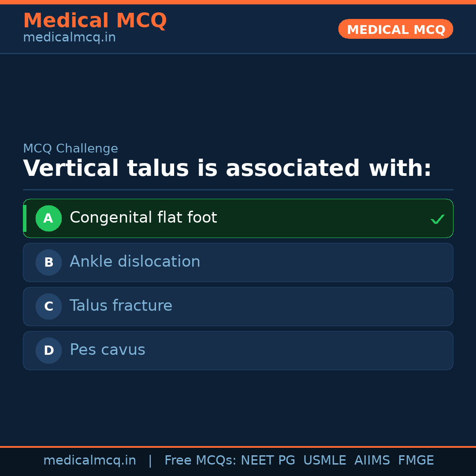Click the green checkmark on option A

pos(437,218)
